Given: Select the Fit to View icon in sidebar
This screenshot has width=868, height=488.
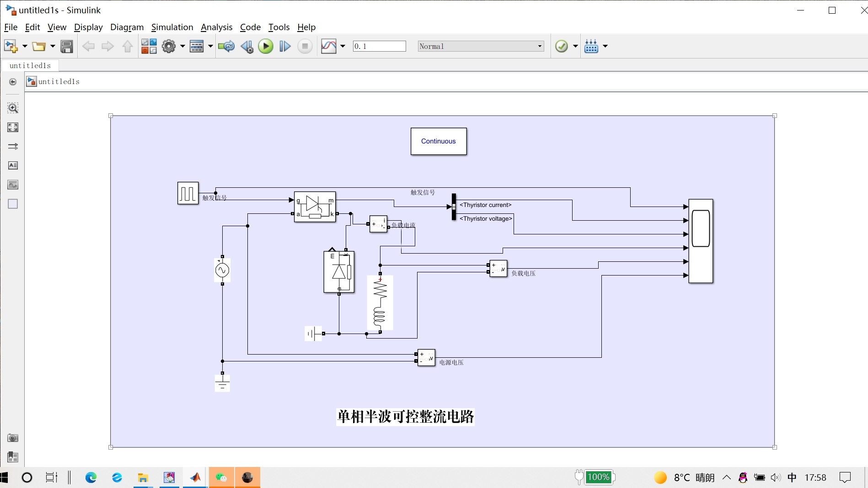Looking at the screenshot, I should point(13,127).
